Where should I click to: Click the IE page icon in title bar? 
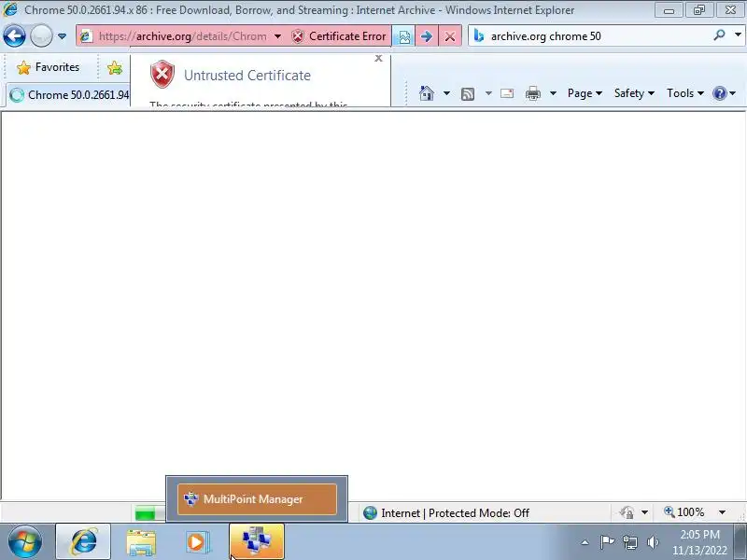click(x=10, y=9)
